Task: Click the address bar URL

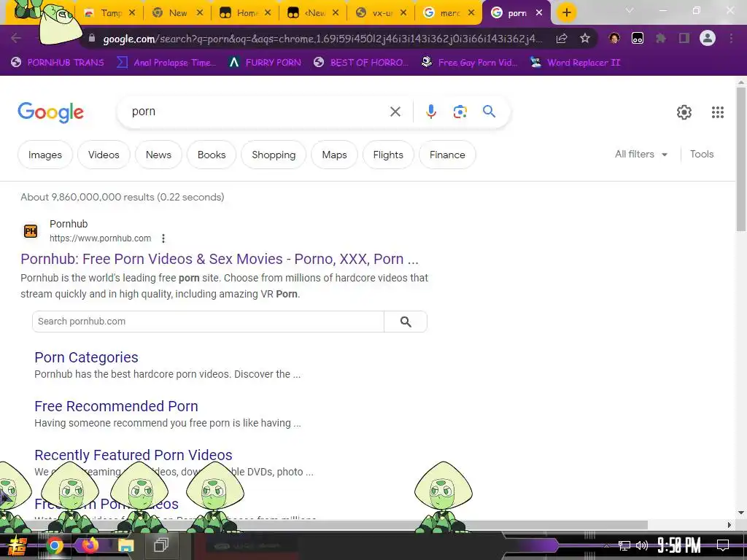Action: click(322, 39)
